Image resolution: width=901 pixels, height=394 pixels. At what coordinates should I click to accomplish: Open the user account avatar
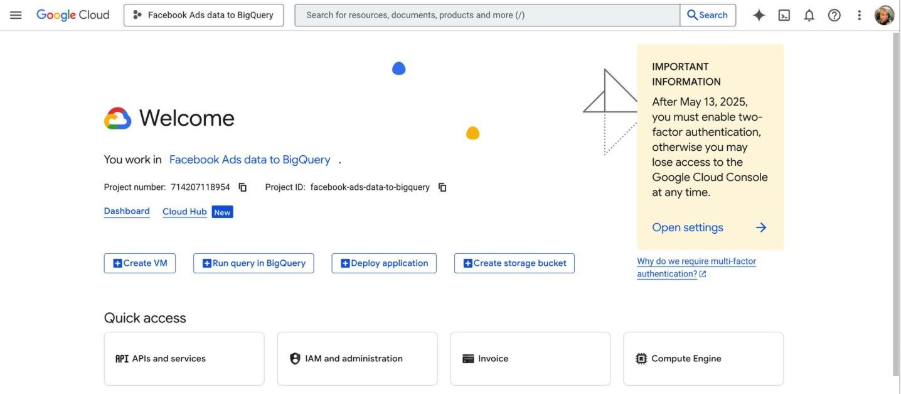(884, 16)
